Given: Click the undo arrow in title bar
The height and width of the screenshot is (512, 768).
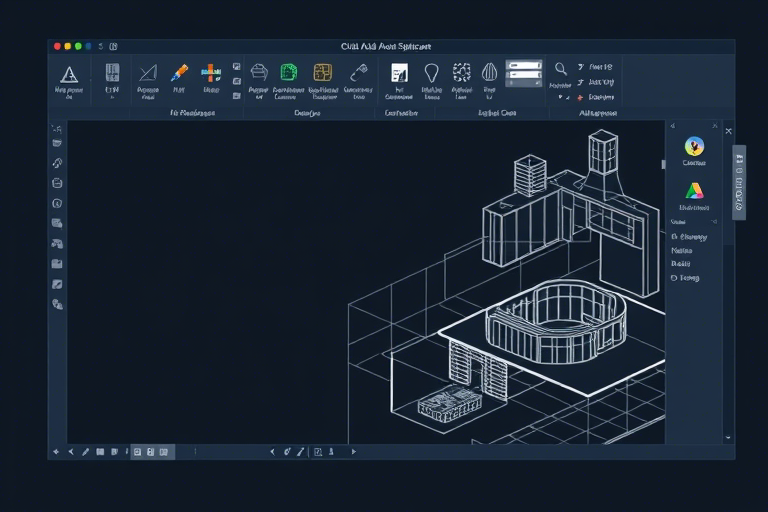Looking at the screenshot, I should click(101, 46).
